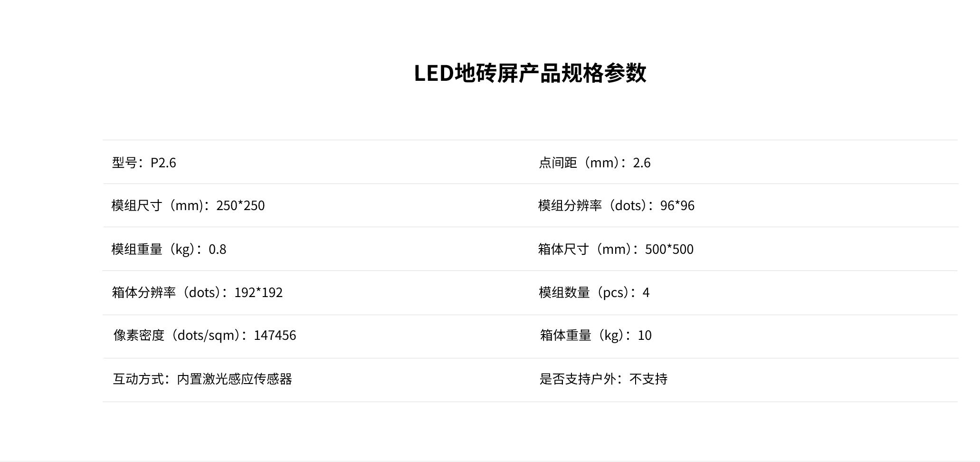Click the LED地砖屏产品规格参数 heading
The image size is (980, 462).
click(x=530, y=73)
